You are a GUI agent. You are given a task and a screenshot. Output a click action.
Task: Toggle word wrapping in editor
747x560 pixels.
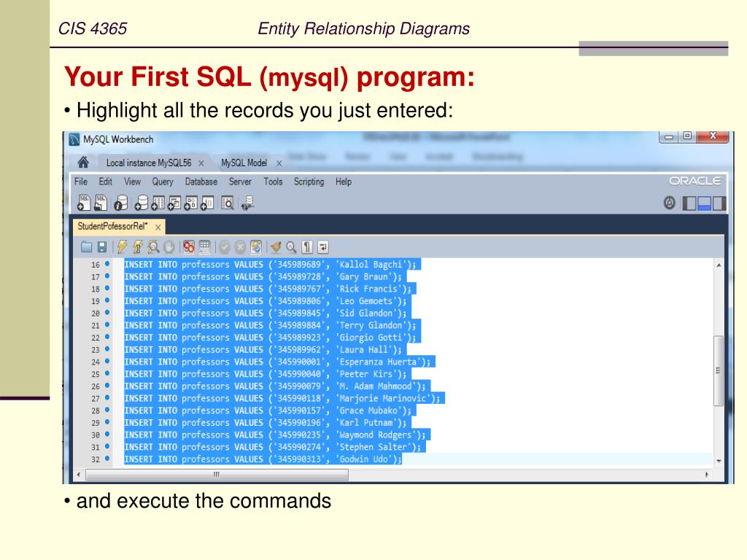[x=323, y=246]
